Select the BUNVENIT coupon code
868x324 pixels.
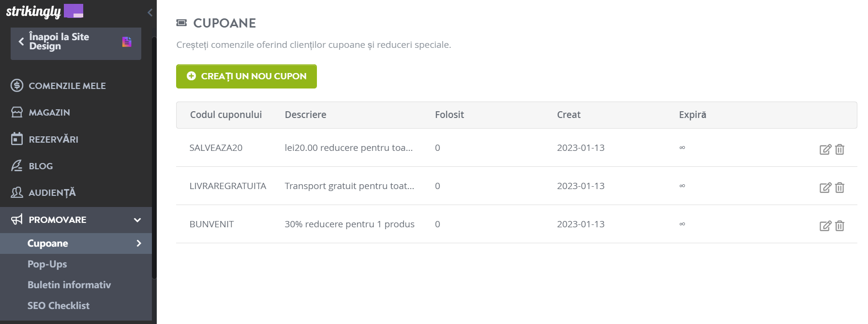(x=211, y=224)
